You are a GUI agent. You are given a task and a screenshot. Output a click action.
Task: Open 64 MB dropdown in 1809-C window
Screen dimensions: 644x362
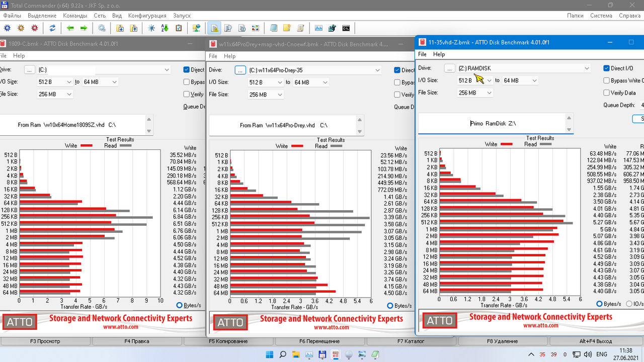coord(100,82)
